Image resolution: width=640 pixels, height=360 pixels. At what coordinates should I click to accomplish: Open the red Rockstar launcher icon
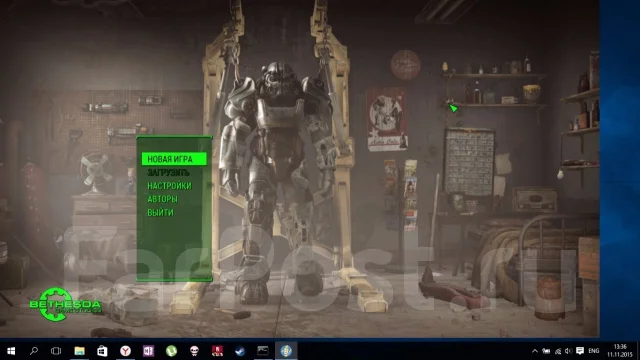click(217, 351)
